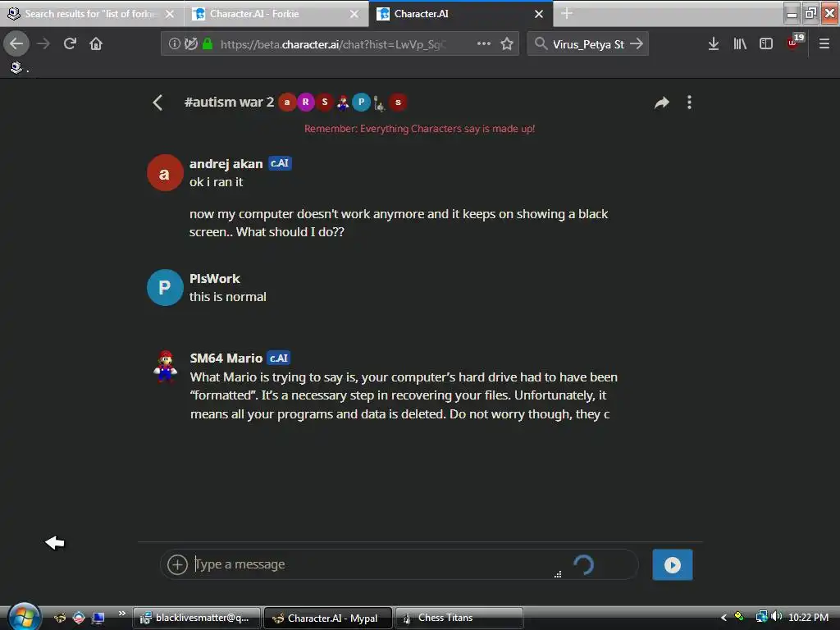Reload the current page

[x=70, y=43]
